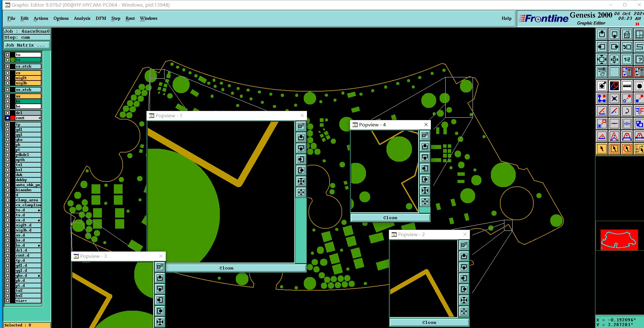Open the Rout menu

click(x=130, y=18)
